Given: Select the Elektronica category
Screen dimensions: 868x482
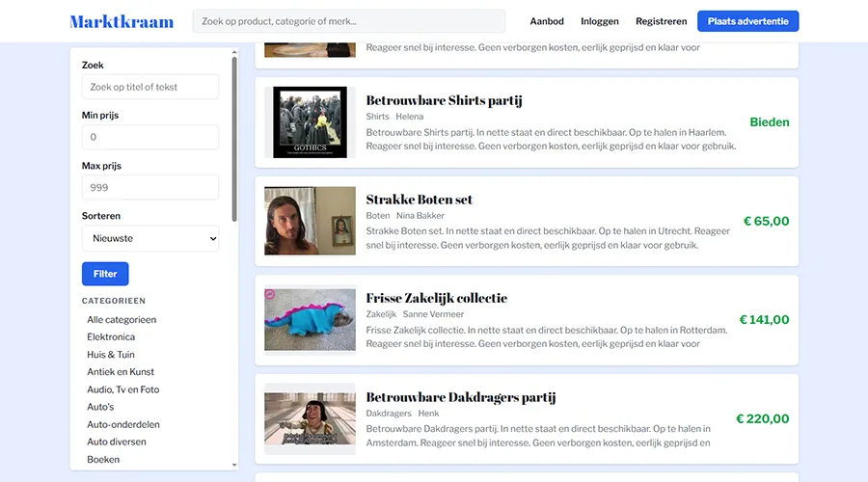Looking at the screenshot, I should click(x=111, y=337).
